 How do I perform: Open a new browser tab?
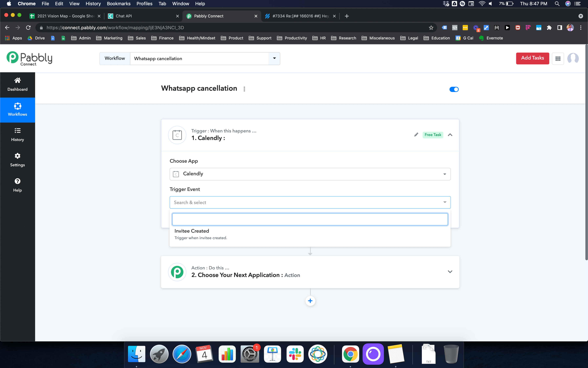[x=347, y=16]
